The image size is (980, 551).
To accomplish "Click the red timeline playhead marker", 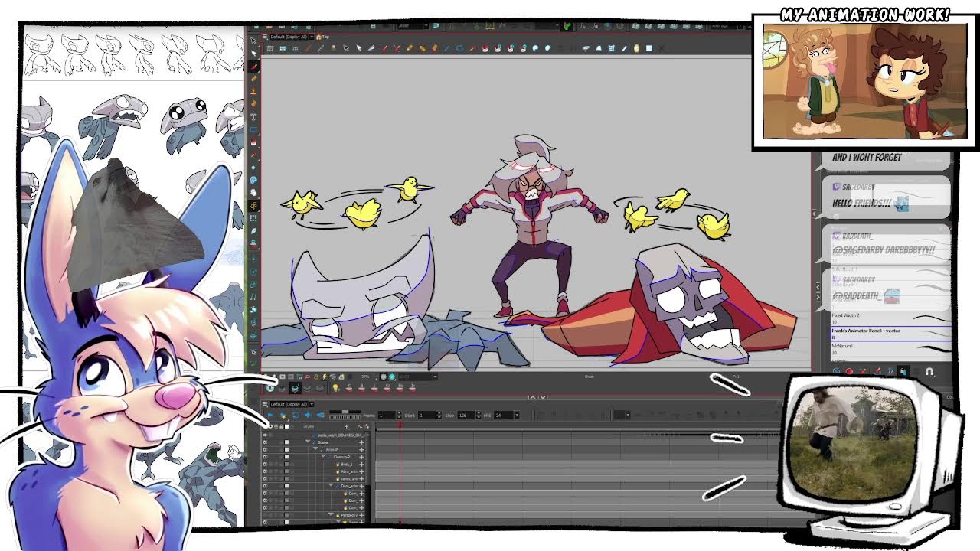I will (400, 424).
